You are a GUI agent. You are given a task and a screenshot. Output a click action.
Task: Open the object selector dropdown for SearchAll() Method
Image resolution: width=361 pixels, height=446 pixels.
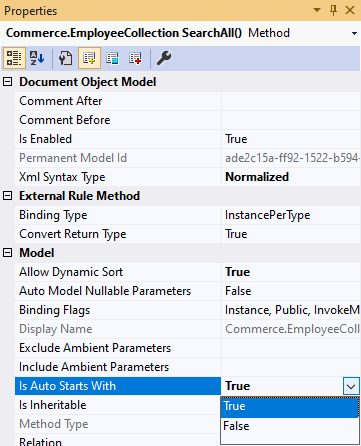click(x=354, y=33)
